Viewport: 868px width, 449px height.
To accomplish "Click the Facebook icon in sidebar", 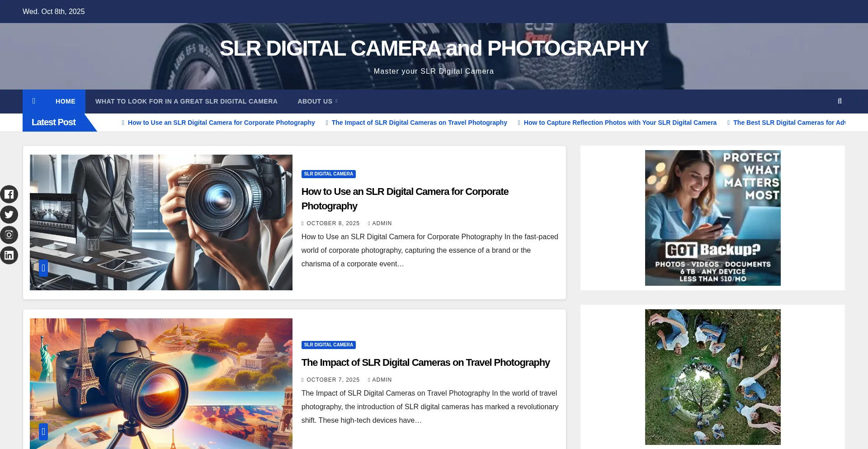I will [9, 194].
